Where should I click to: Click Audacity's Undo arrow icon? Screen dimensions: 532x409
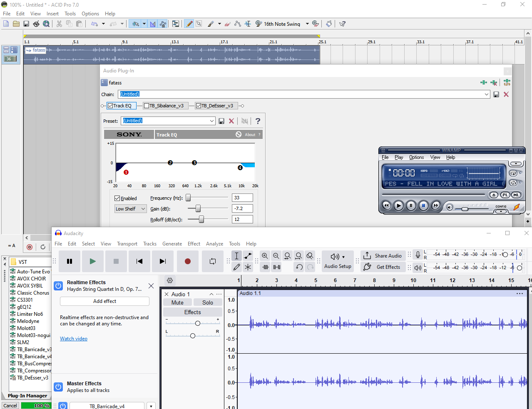pyautogui.click(x=299, y=267)
